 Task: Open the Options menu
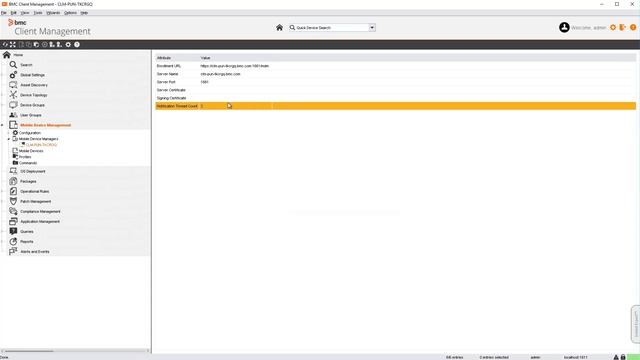70,13
